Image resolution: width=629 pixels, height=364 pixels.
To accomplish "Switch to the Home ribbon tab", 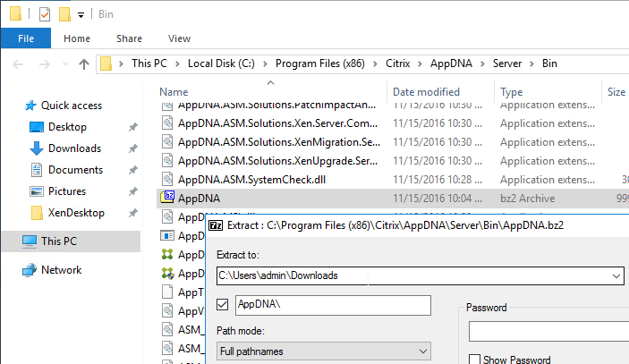I will tap(77, 38).
